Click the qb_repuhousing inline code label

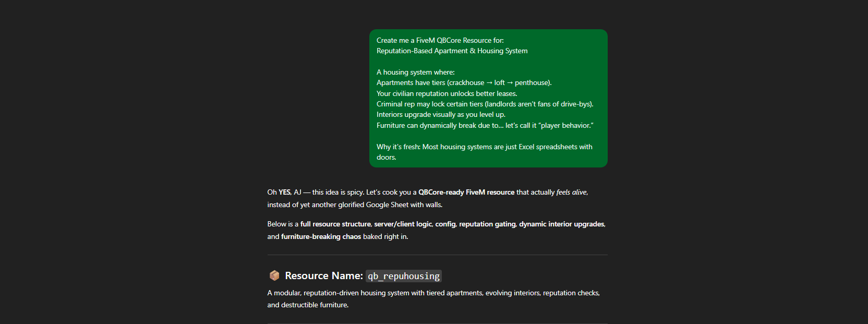404,276
